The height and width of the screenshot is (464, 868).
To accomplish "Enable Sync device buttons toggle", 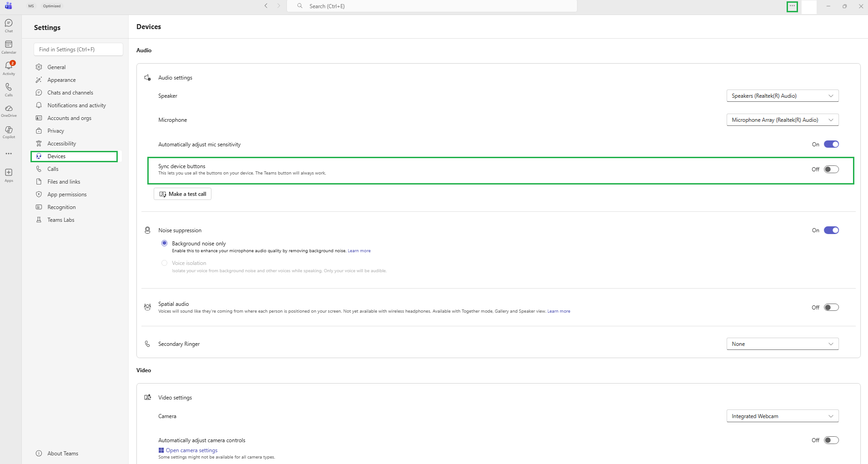I will click(831, 170).
